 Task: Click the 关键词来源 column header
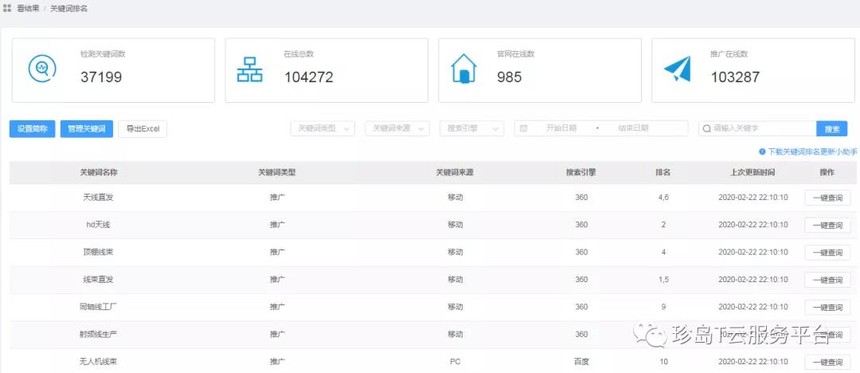[455, 172]
